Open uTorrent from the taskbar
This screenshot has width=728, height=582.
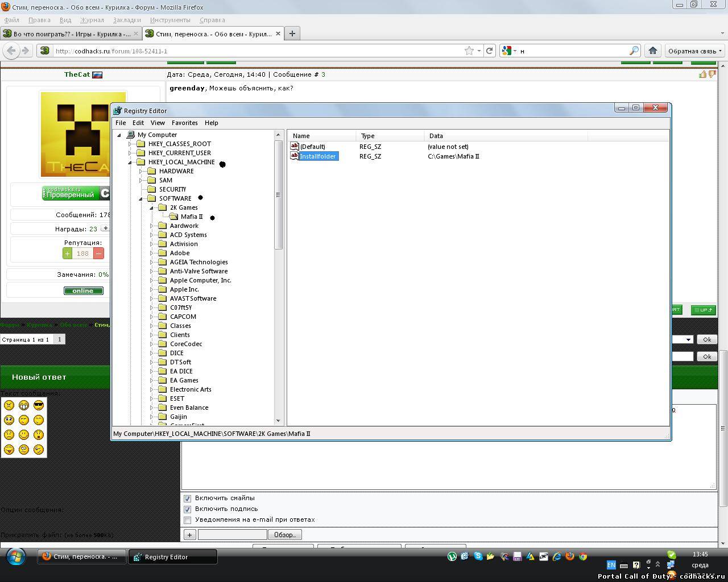pyautogui.click(x=452, y=556)
